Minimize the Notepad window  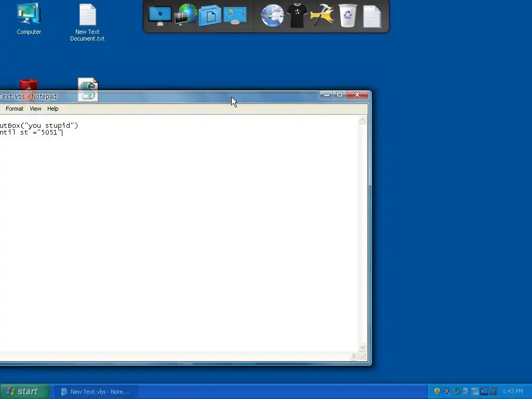[327, 95]
